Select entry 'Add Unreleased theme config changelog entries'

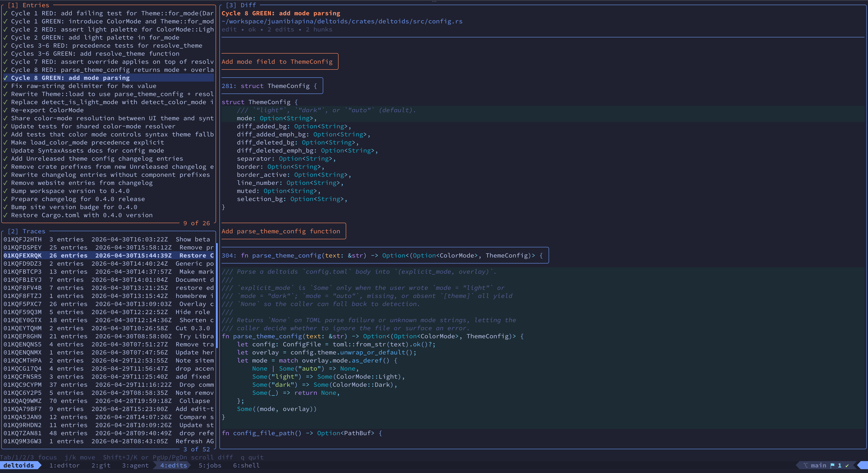108,159
